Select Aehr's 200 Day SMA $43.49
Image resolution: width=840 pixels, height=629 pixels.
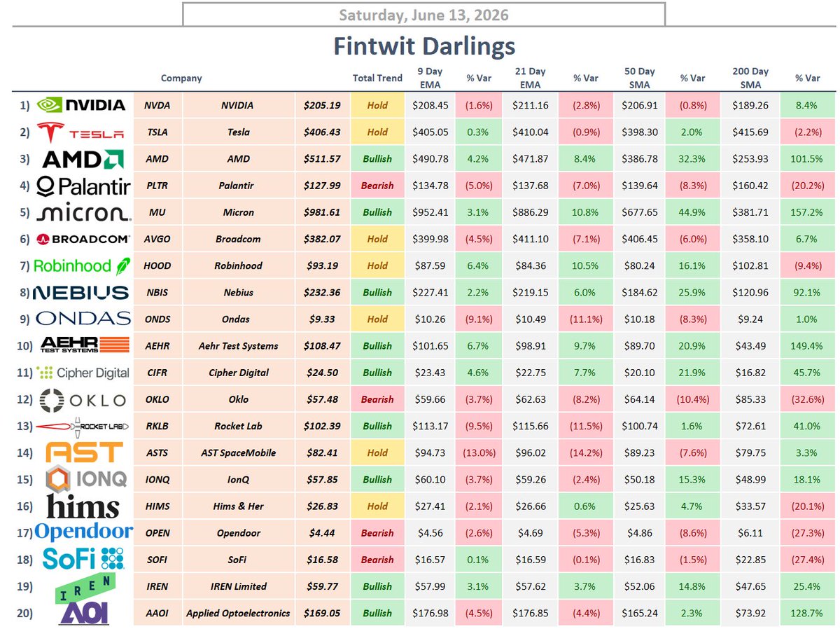pos(750,345)
